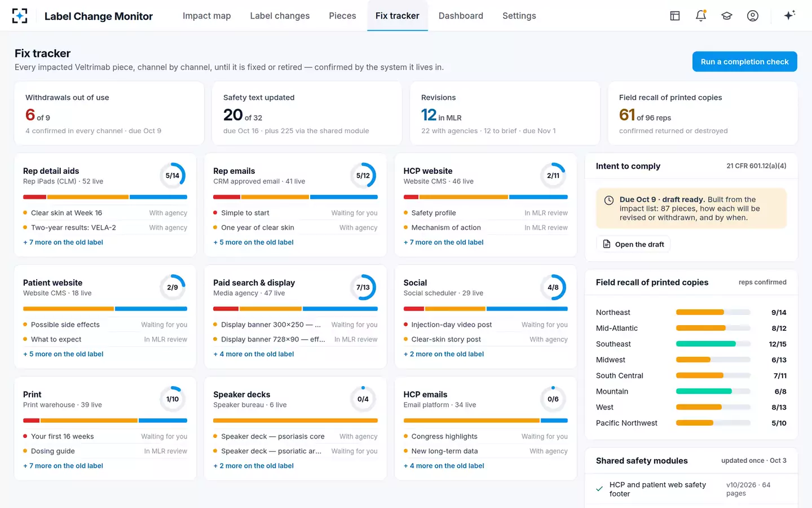This screenshot has height=508, width=812.
Task: Click the Social 4/8 progress ring
Action: (x=553, y=287)
